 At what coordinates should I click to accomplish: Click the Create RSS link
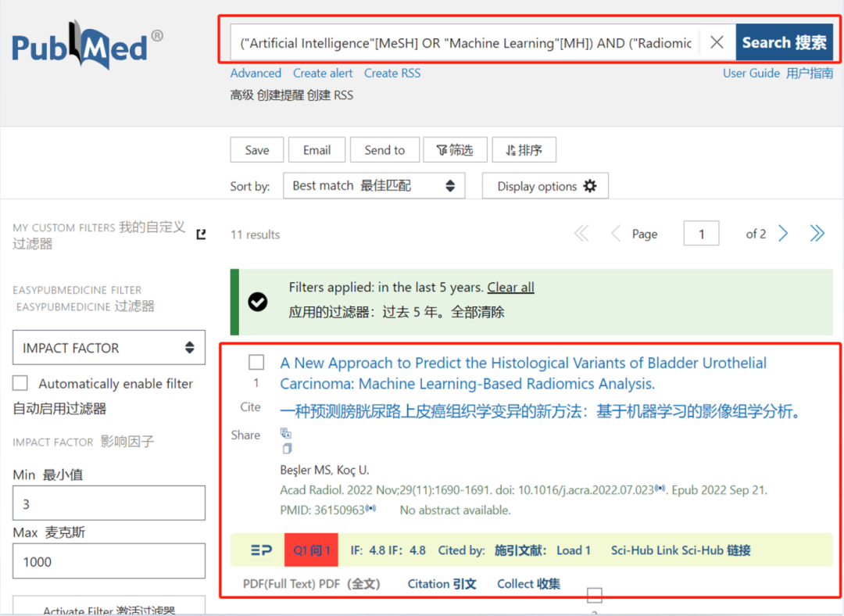click(392, 73)
